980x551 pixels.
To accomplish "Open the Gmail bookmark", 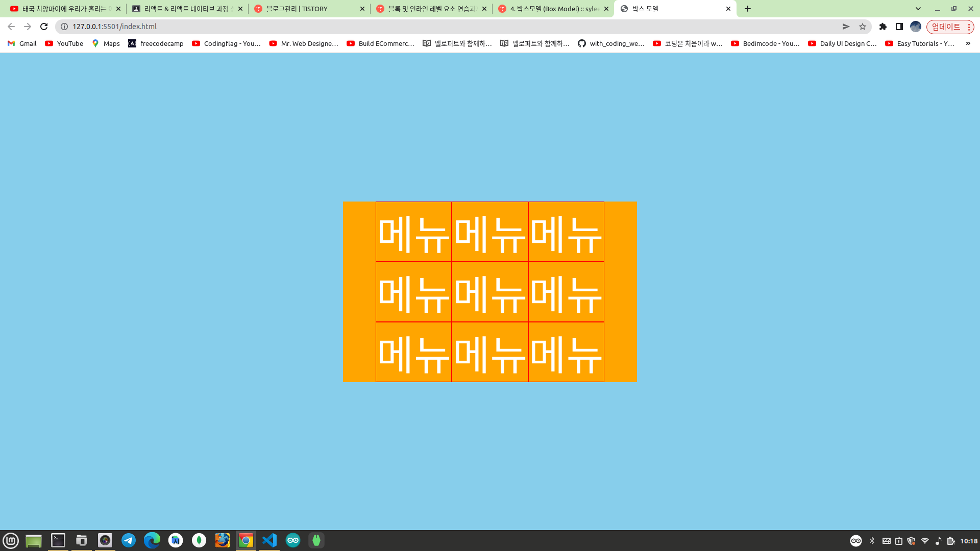I will (x=22, y=43).
